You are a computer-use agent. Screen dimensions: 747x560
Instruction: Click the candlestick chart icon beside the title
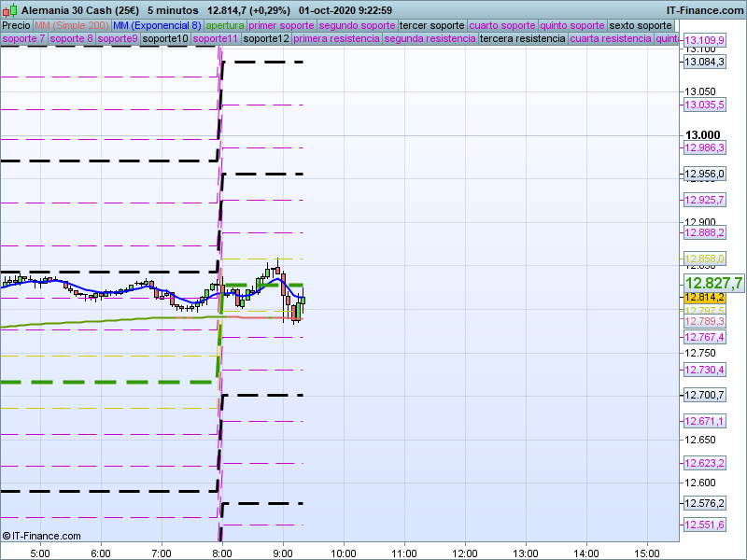click(9, 10)
